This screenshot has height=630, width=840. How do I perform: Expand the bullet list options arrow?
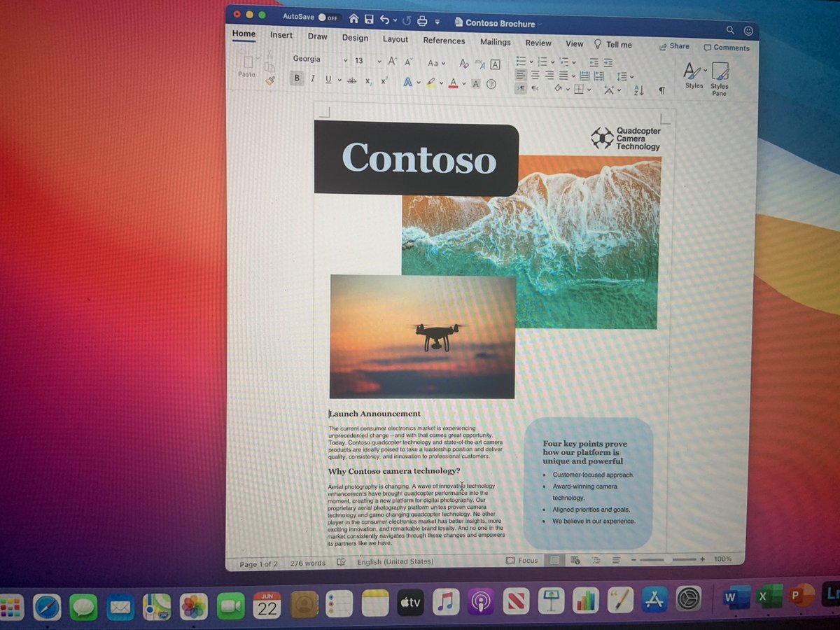(x=532, y=62)
